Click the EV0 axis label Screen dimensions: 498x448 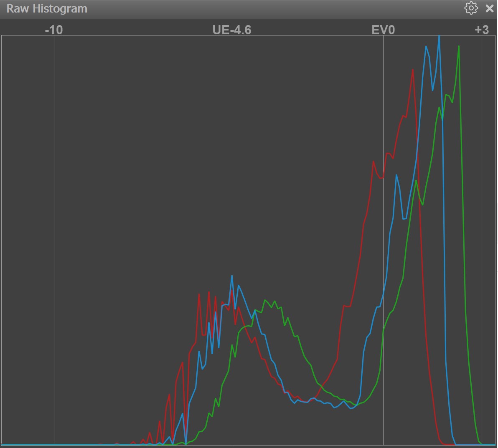tap(383, 30)
